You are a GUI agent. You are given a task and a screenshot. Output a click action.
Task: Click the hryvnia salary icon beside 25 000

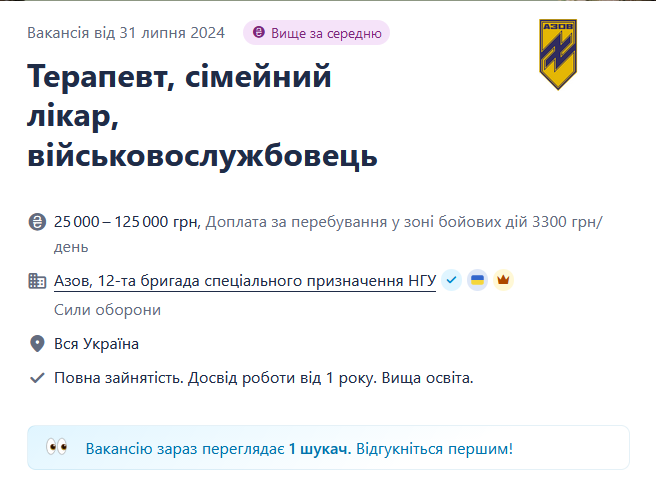point(37,222)
